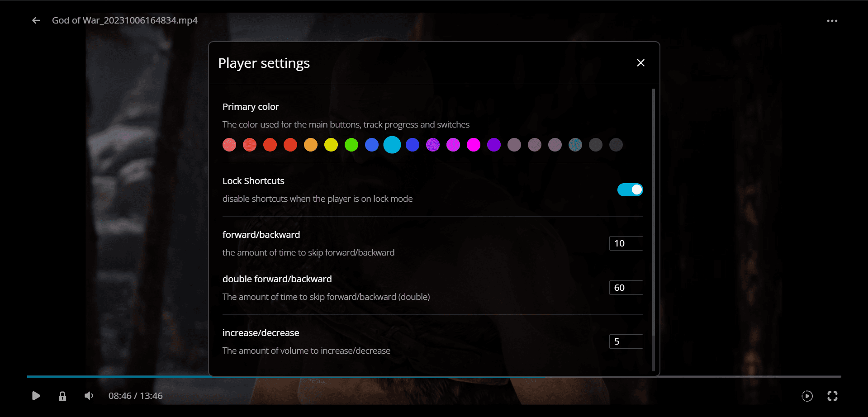Click the double forward/backward value field

coord(626,288)
